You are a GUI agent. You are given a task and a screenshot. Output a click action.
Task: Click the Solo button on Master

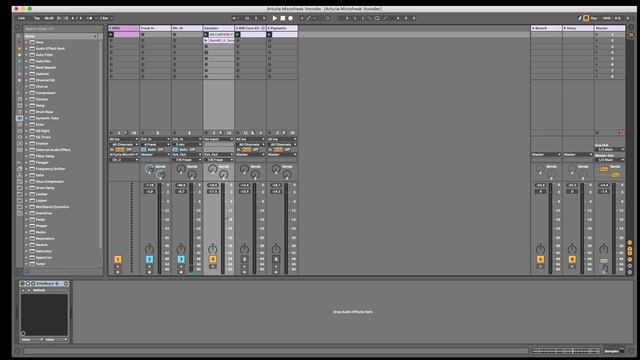pyautogui.click(x=604, y=260)
